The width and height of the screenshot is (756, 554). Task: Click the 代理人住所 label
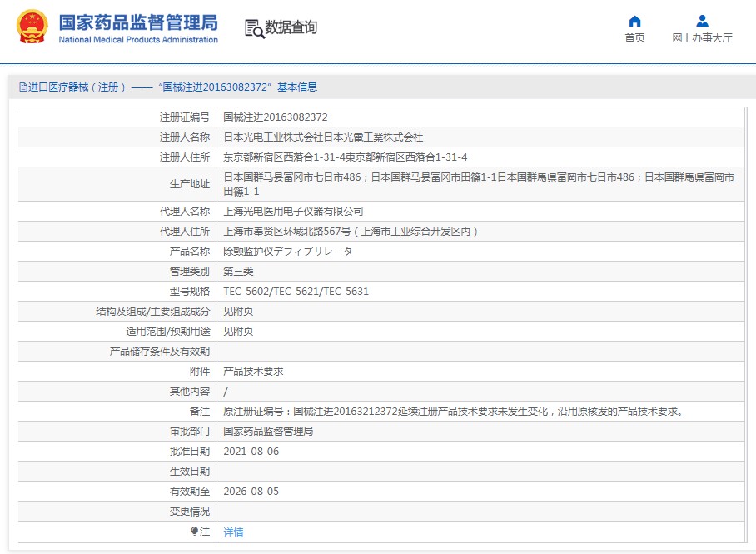coord(185,231)
